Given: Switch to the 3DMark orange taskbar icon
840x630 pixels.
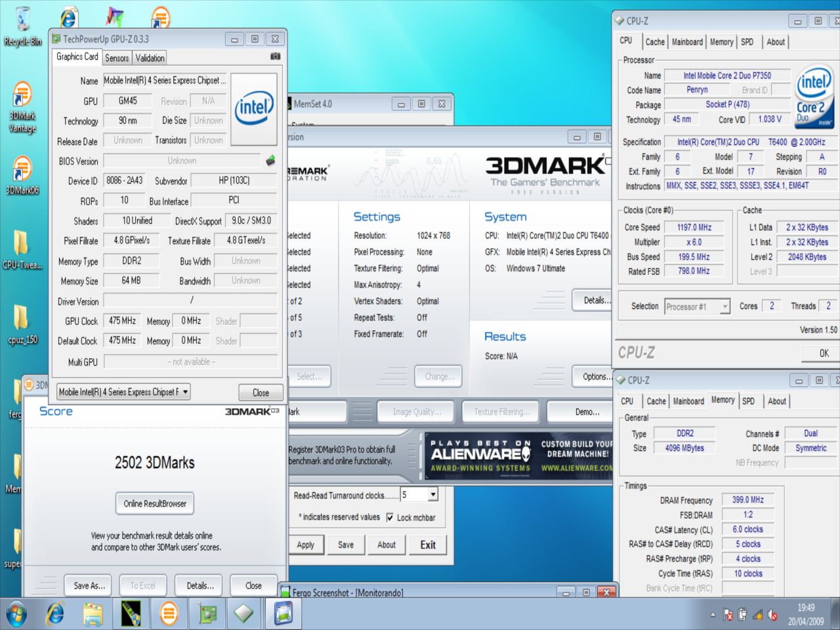Looking at the screenshot, I should 169,614.
